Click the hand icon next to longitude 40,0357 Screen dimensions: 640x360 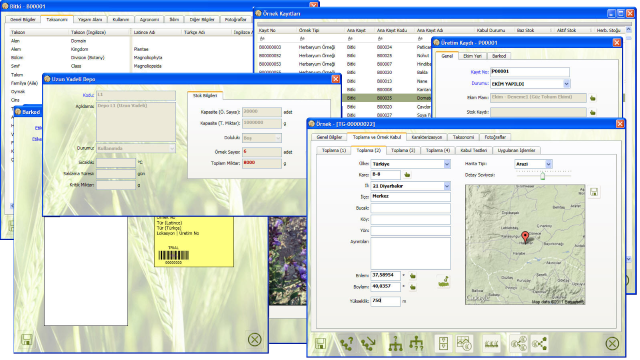click(x=413, y=287)
